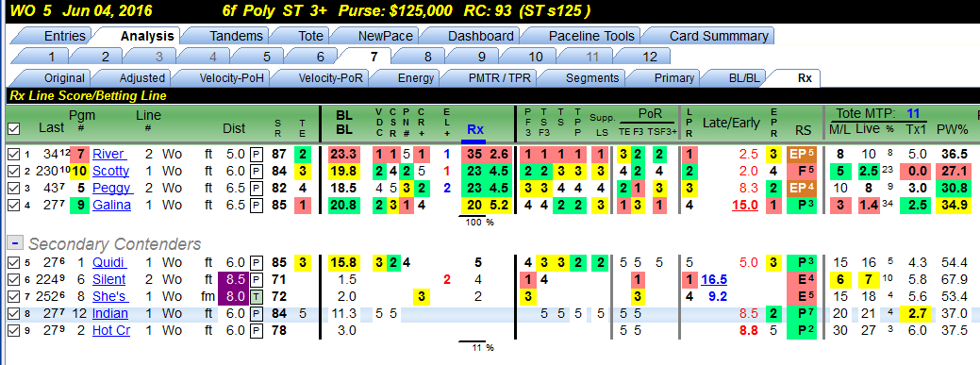Click She's T turf surface icon

click(256, 296)
